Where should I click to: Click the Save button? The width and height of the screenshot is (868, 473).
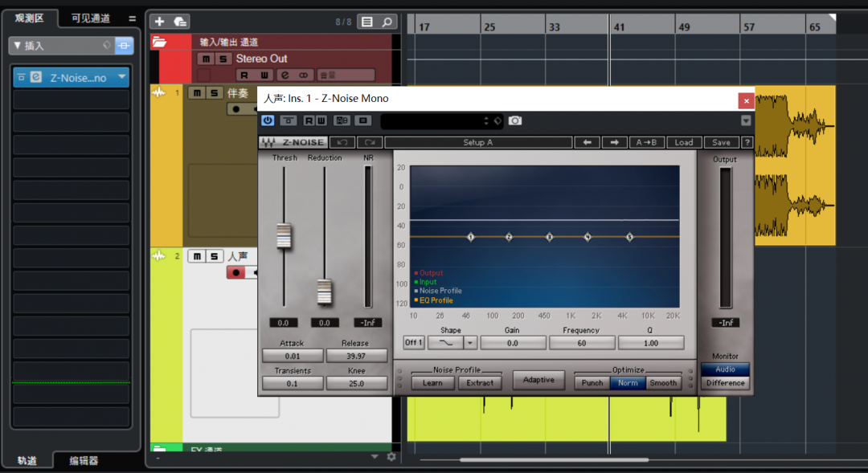721,142
